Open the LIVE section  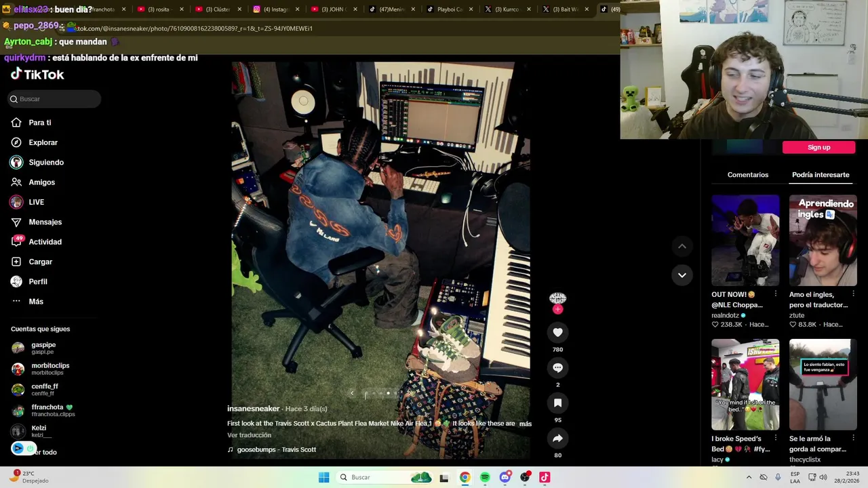coord(36,202)
